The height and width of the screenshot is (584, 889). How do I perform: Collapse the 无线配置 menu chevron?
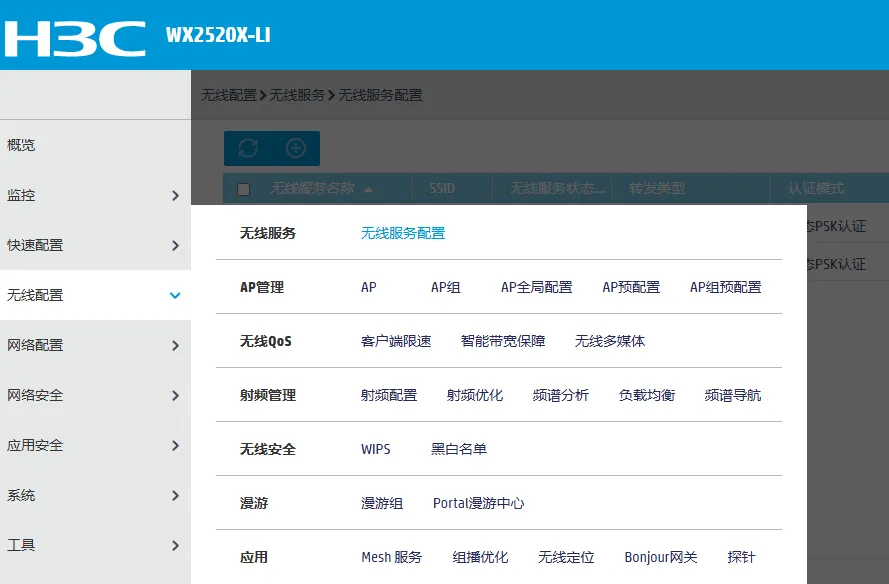point(175,295)
